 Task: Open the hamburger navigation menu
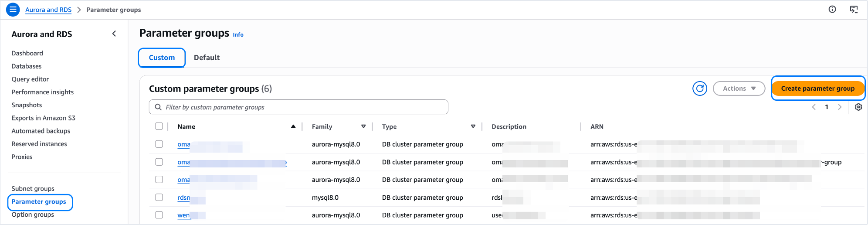point(13,10)
